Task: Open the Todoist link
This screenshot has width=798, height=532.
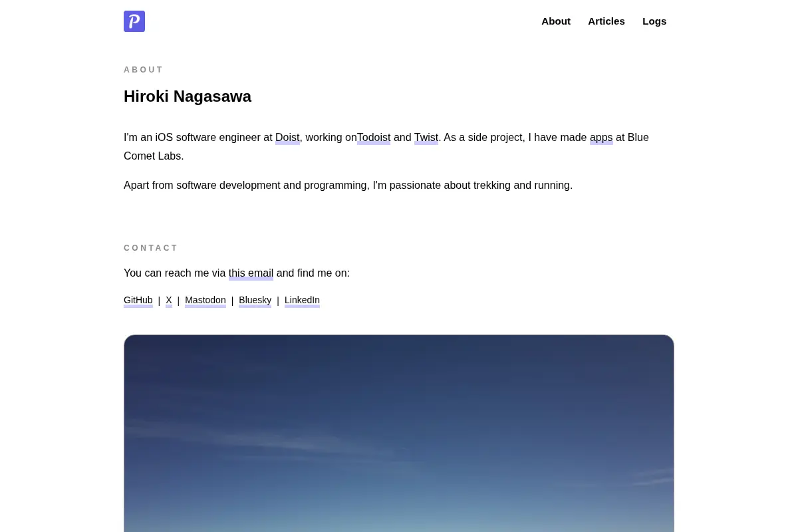Action: pyautogui.click(x=374, y=138)
